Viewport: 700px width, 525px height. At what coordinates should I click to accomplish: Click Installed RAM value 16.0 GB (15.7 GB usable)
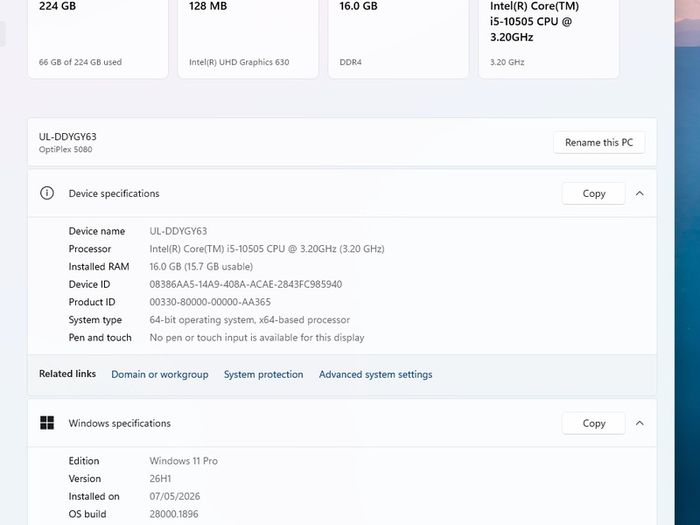(201, 267)
